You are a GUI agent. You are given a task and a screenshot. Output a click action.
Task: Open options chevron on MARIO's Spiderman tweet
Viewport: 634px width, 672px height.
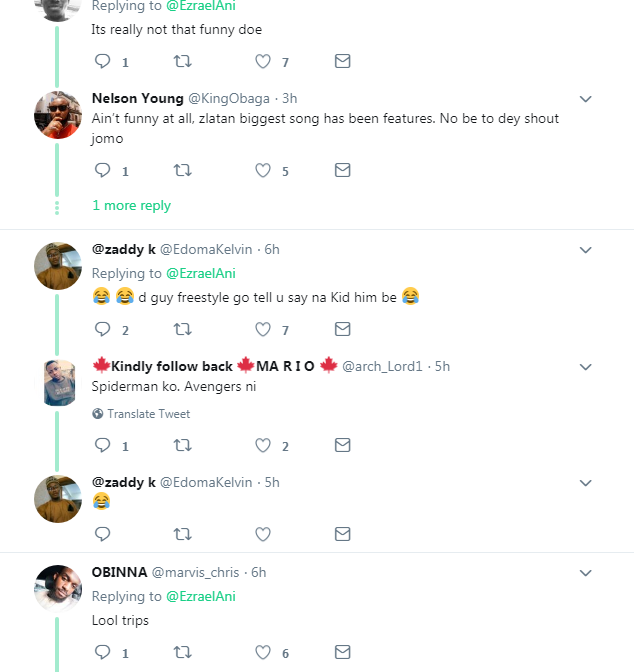tap(586, 366)
